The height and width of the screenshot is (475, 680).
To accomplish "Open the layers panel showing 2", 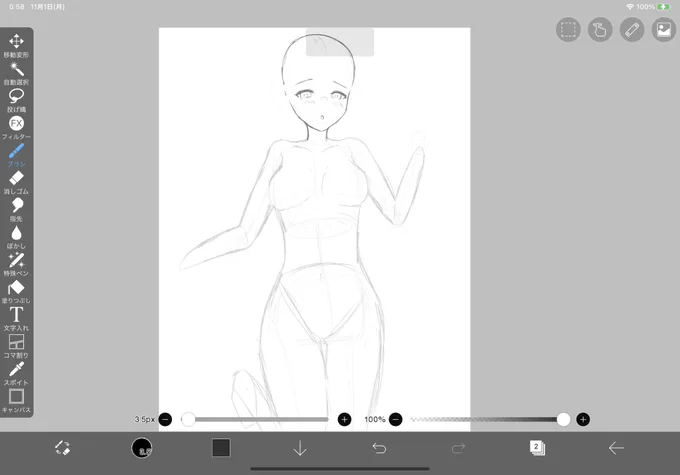I will [x=537, y=448].
